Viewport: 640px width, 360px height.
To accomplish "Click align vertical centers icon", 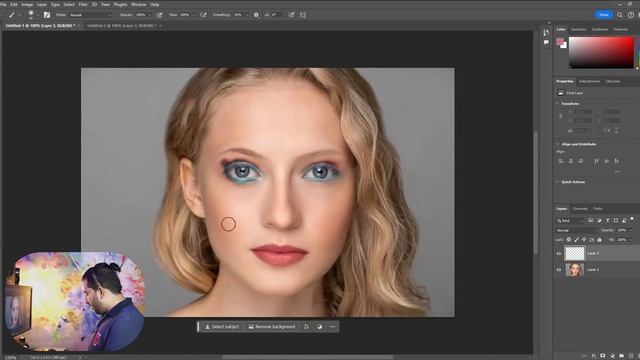I will (x=607, y=161).
